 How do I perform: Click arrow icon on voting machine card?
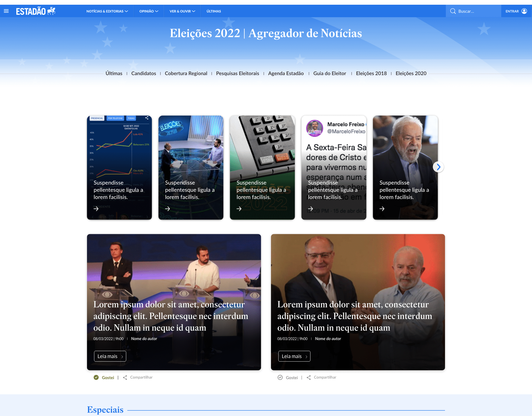click(x=239, y=209)
